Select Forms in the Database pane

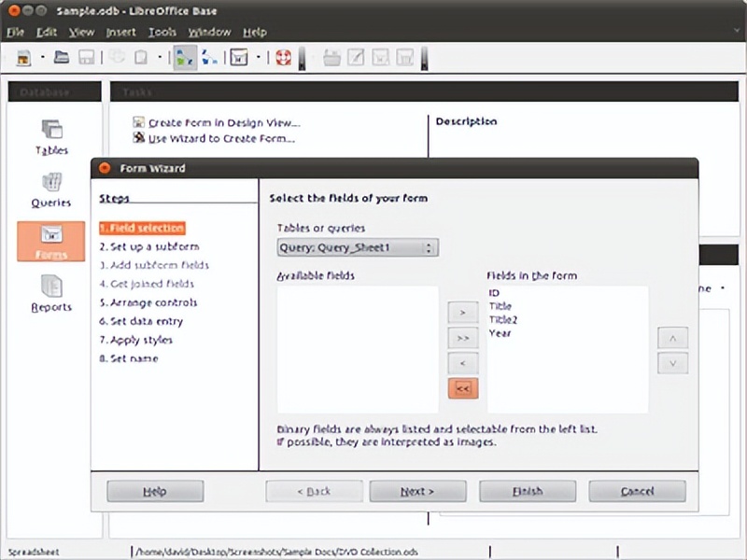point(51,242)
